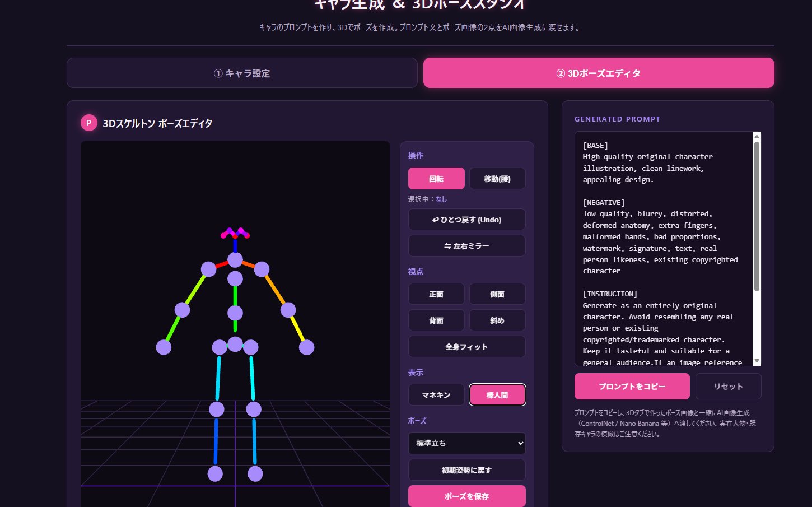Switch display to マネキン
This screenshot has height=507, width=812.
[x=436, y=395]
